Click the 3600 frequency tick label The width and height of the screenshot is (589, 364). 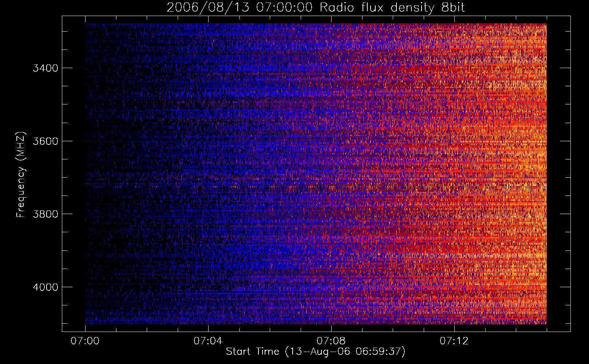(x=46, y=141)
